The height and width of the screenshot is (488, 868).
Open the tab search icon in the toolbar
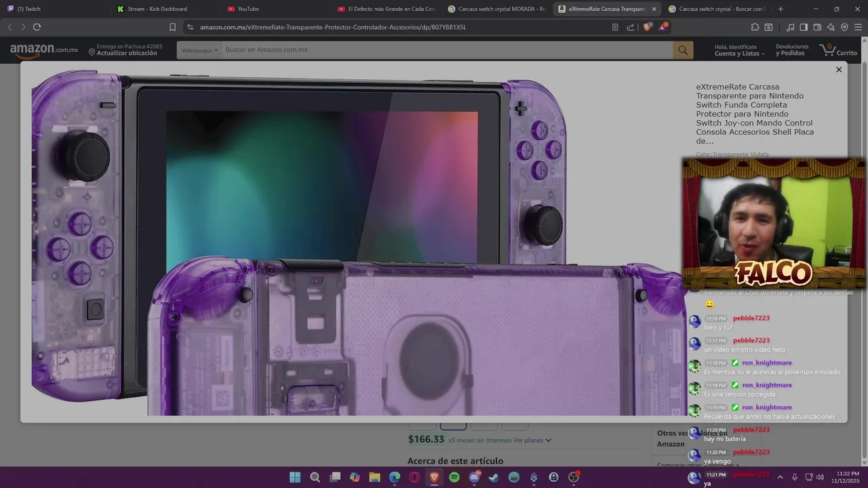768,27
